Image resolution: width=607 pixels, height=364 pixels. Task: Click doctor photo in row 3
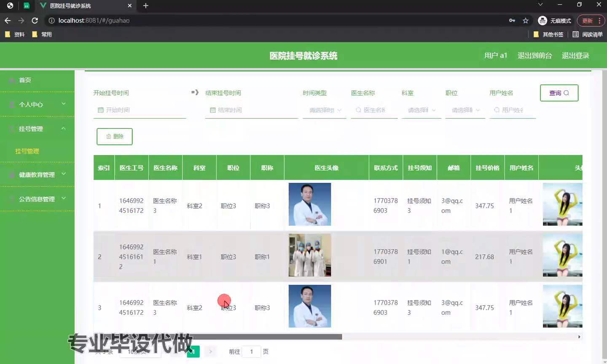point(310,306)
